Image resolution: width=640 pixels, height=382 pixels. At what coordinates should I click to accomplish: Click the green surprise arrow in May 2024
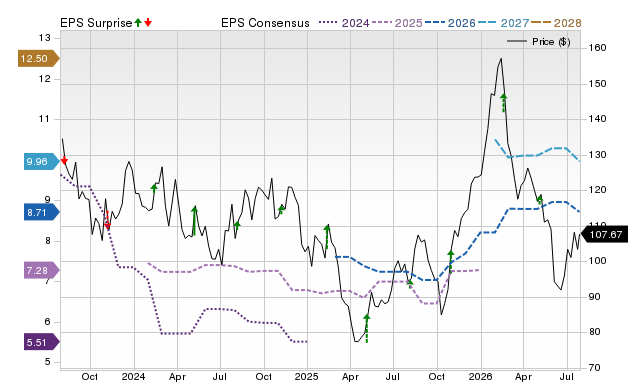click(194, 221)
